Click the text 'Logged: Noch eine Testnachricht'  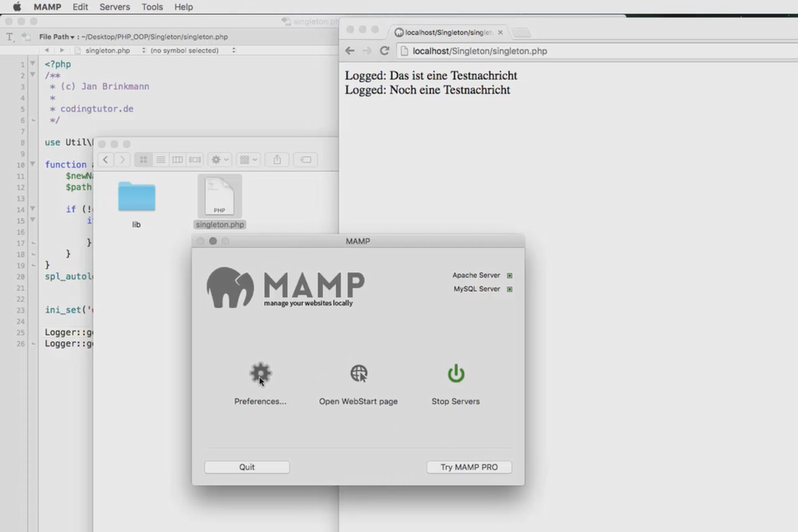coord(428,90)
